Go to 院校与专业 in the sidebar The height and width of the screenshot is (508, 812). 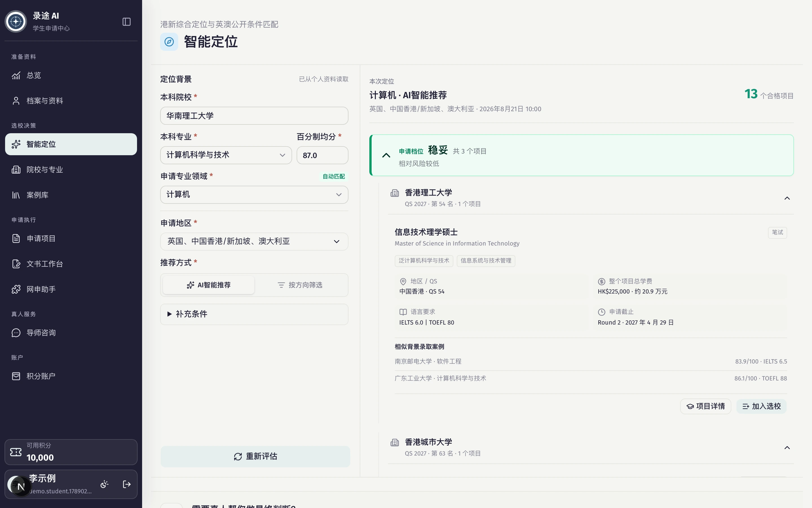71,170
